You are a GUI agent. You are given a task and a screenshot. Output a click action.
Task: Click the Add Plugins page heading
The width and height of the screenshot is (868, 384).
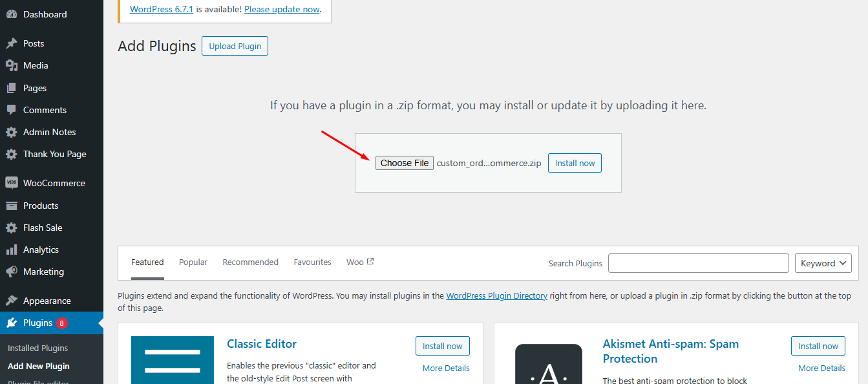[157, 46]
